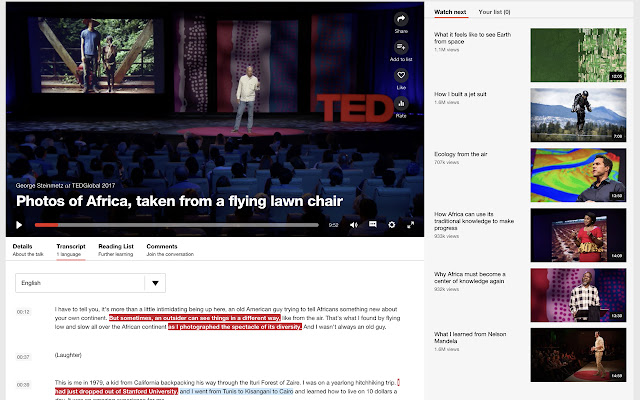Open 'Why Africa must become a center of knowledge again'
Image resolution: width=640 pixels, height=400 pixels.
tap(469, 278)
